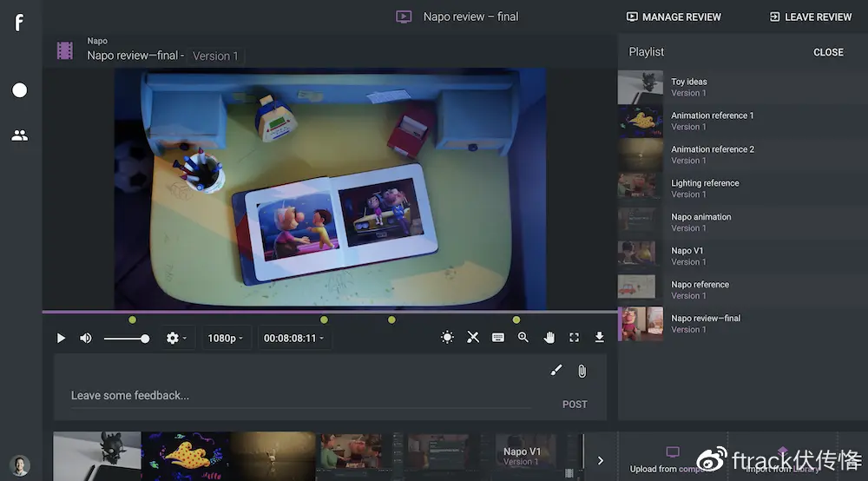
Task: Click first green timeline comment marker
Action: 132,320
